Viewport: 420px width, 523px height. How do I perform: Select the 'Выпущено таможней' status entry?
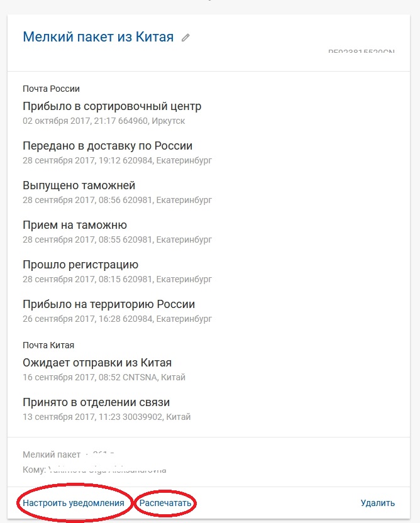[x=79, y=185]
